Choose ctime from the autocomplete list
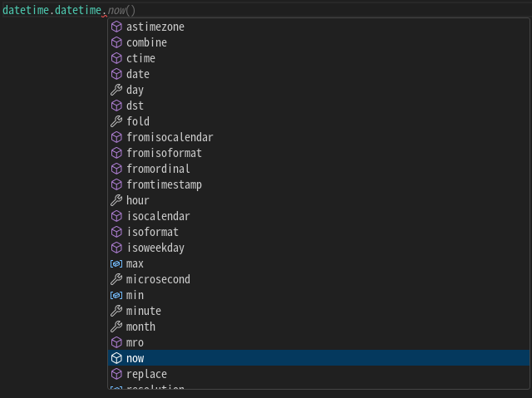This screenshot has height=398, width=532. pos(140,58)
